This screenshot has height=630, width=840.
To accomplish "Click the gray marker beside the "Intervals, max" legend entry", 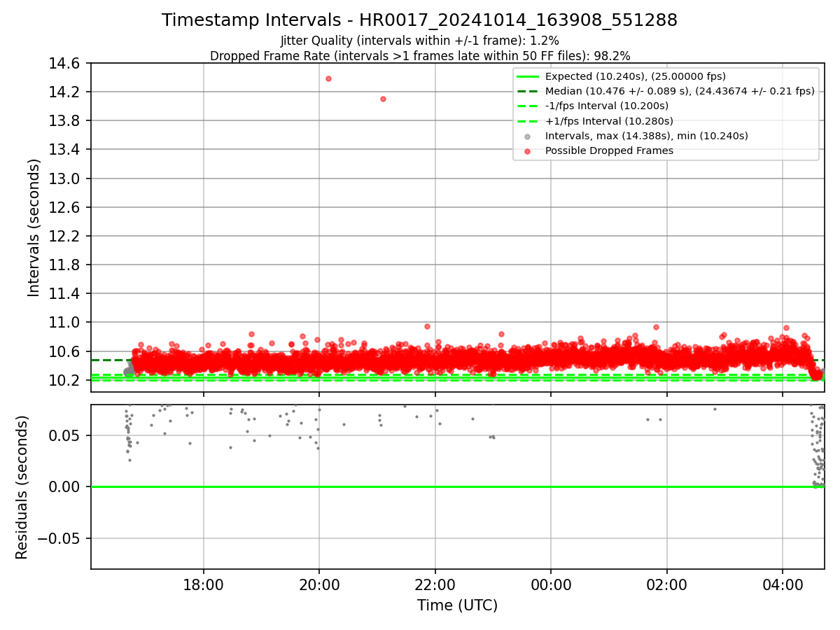I will coord(527,136).
